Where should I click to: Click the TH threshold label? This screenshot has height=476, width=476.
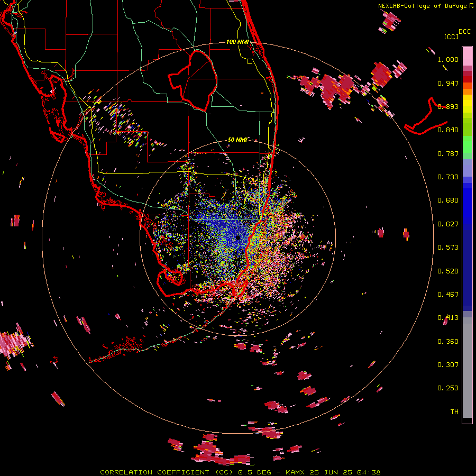click(x=454, y=412)
